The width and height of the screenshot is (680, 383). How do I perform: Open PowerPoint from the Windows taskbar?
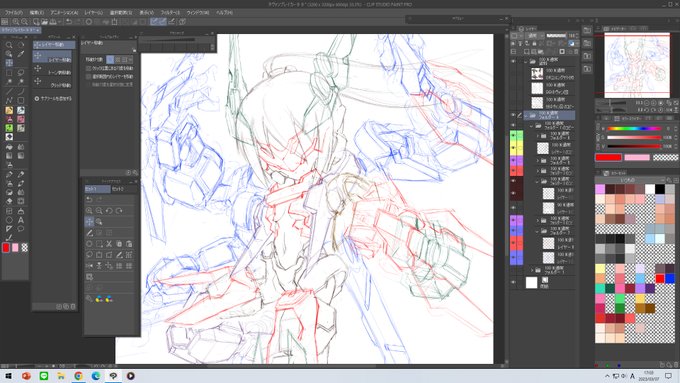(x=26, y=376)
